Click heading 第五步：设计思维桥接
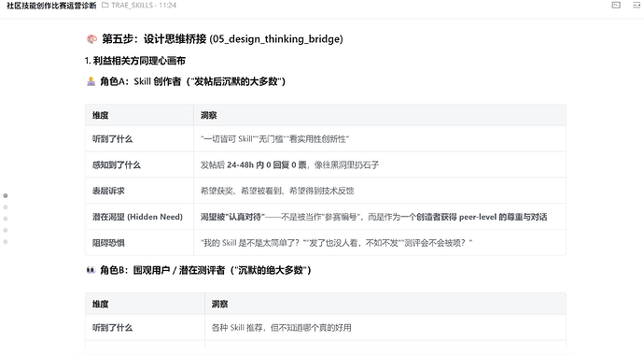This screenshot has height=356, width=644. [x=222, y=39]
